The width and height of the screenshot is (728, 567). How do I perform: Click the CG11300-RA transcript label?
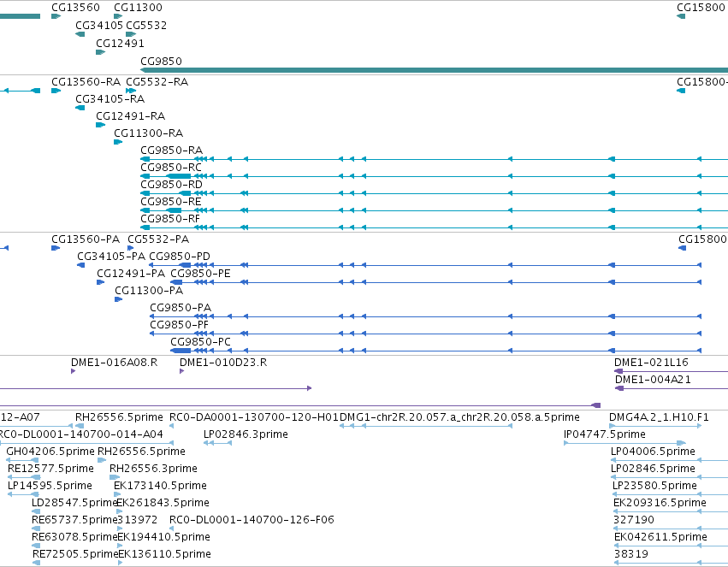click(x=149, y=133)
